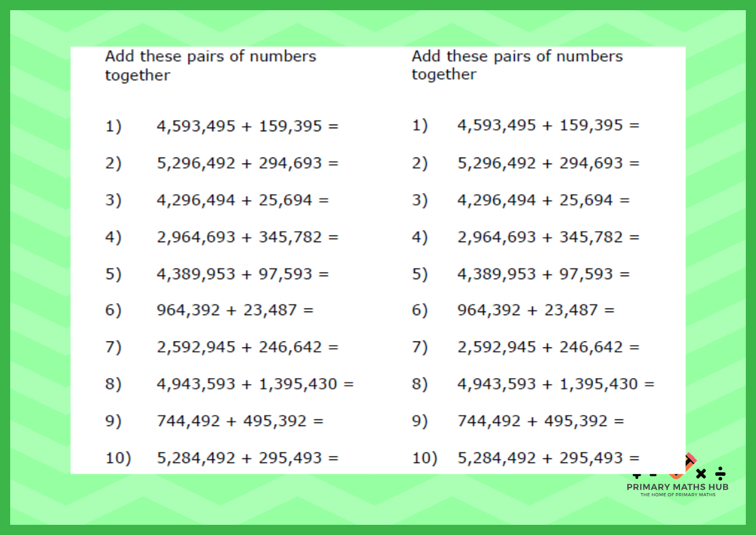756x535 pixels.
Task: Select right column problem 964,392 + 23,487
Action: (x=536, y=310)
